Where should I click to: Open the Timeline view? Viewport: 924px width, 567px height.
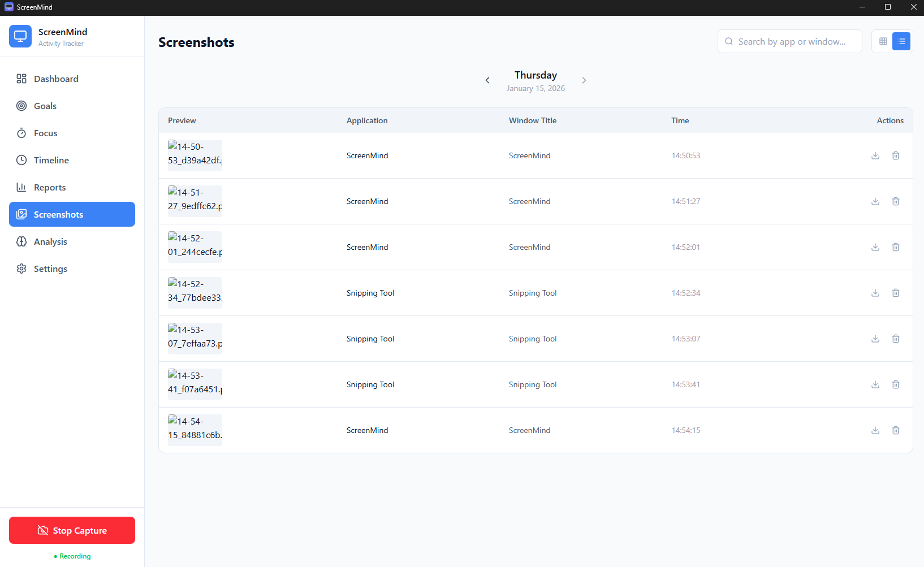pos(50,160)
